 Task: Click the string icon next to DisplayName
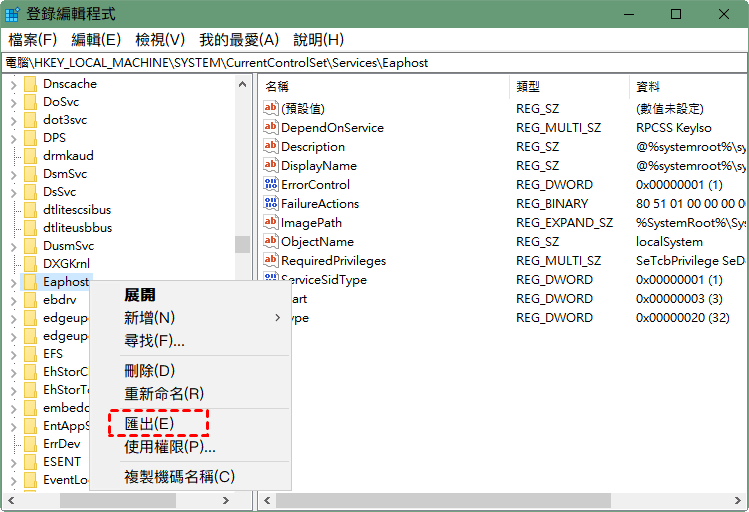pos(271,165)
